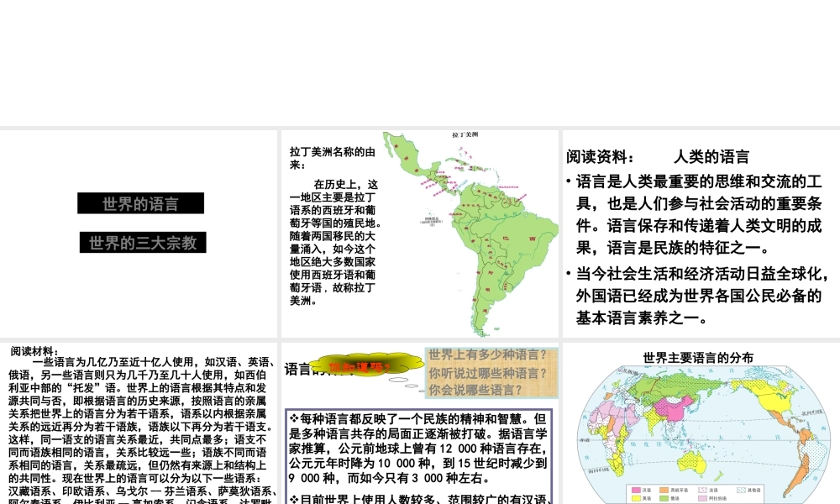Click line listing 汉藏语系、印欧语系
Viewport: 840px width, 504px height.
pos(143,491)
